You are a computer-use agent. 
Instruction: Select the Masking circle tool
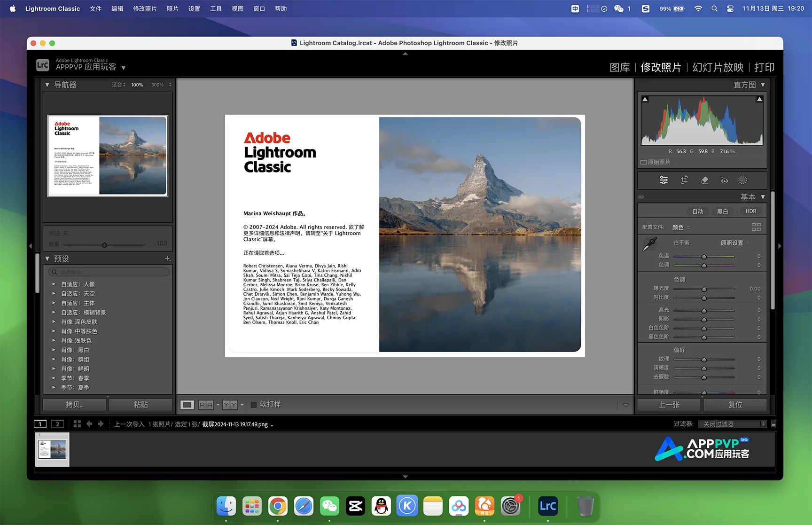tap(742, 180)
